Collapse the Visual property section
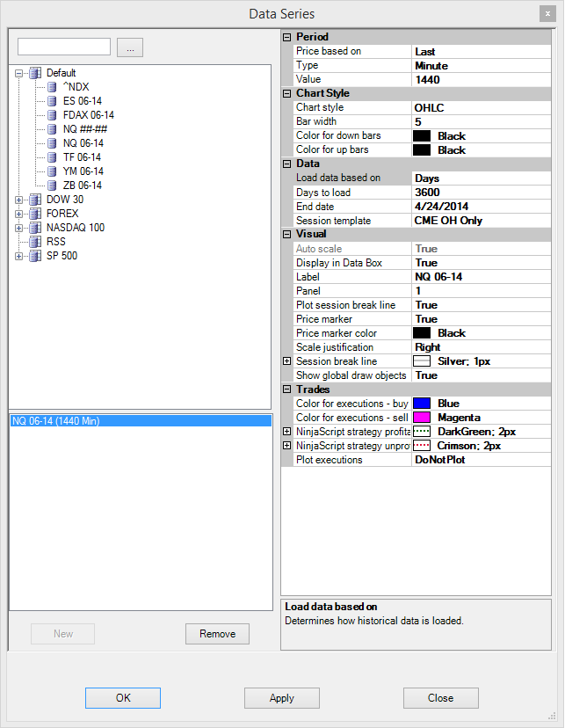The width and height of the screenshot is (565, 728). pos(287,234)
